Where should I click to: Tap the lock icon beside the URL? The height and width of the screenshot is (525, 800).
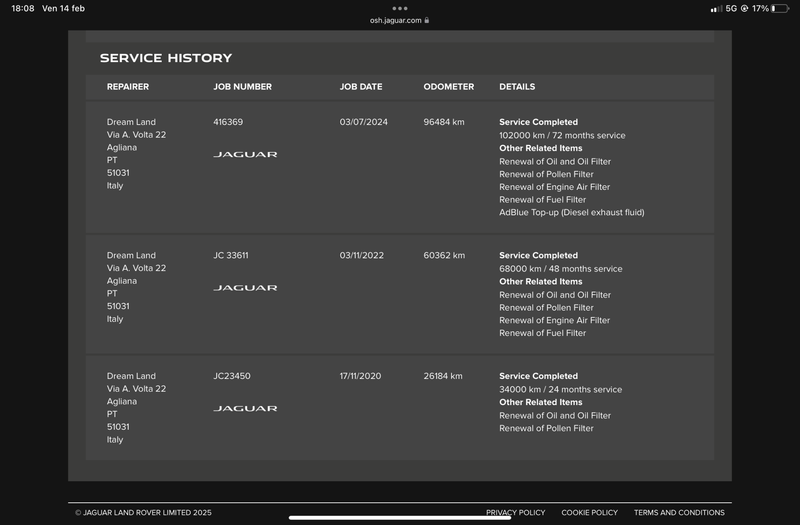427,20
